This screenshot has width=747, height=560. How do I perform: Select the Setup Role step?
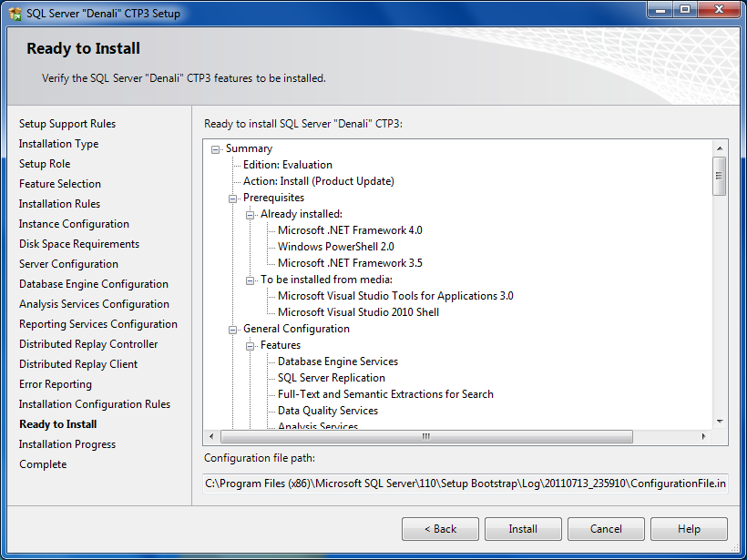(x=45, y=164)
